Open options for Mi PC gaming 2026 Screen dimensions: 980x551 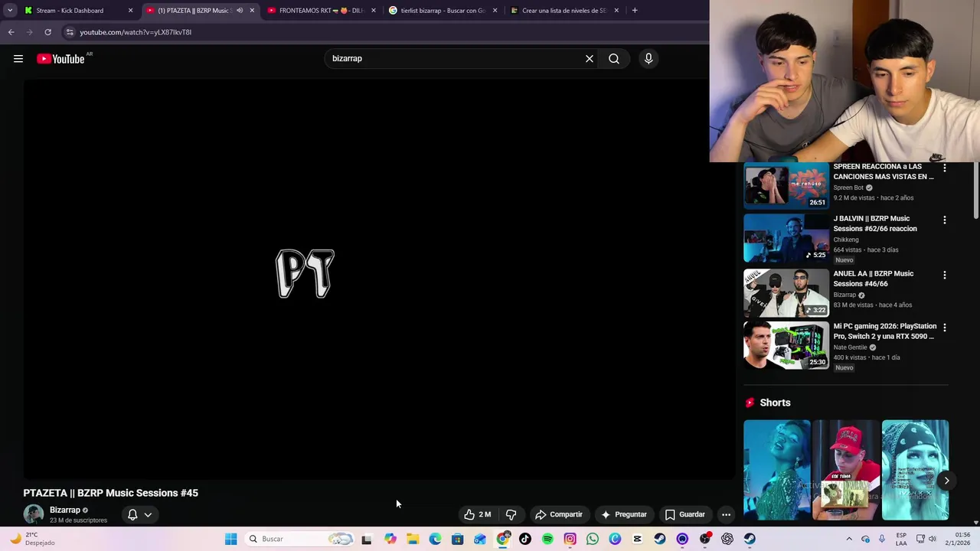click(944, 328)
